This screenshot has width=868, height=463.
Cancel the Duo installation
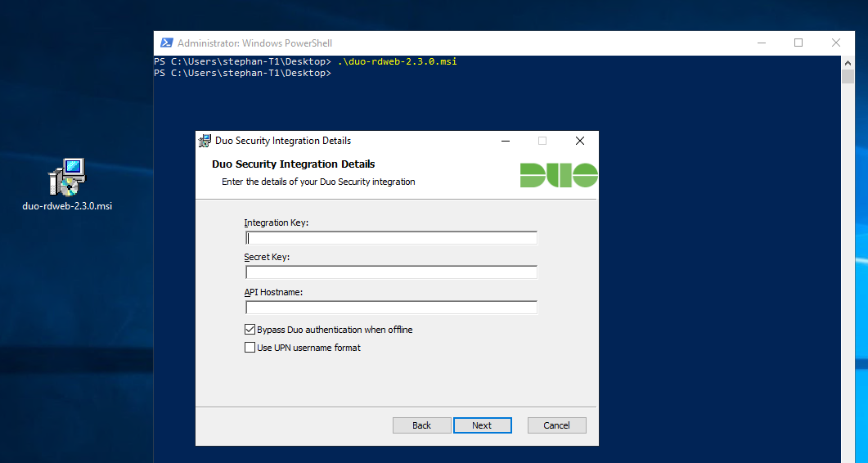pos(556,425)
